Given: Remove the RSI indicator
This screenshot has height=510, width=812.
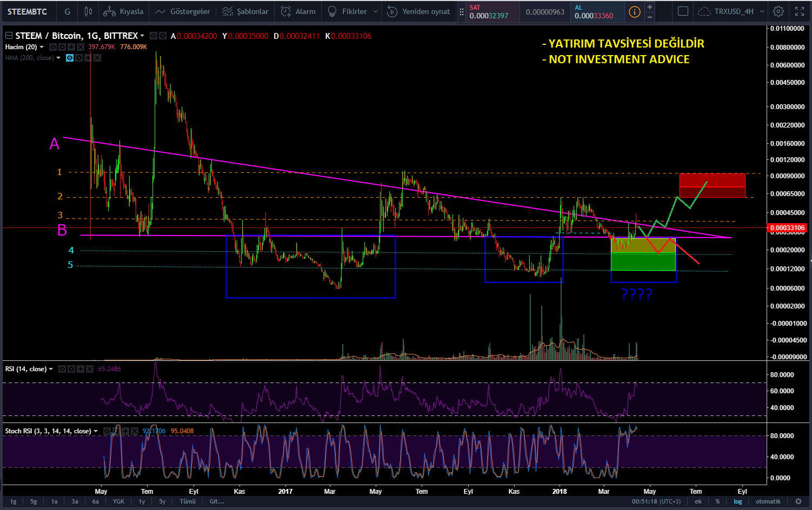Looking at the screenshot, I should [90, 369].
